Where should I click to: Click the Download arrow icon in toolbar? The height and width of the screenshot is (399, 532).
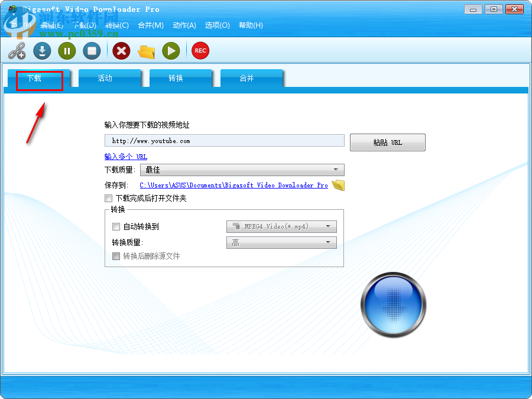tap(41, 51)
